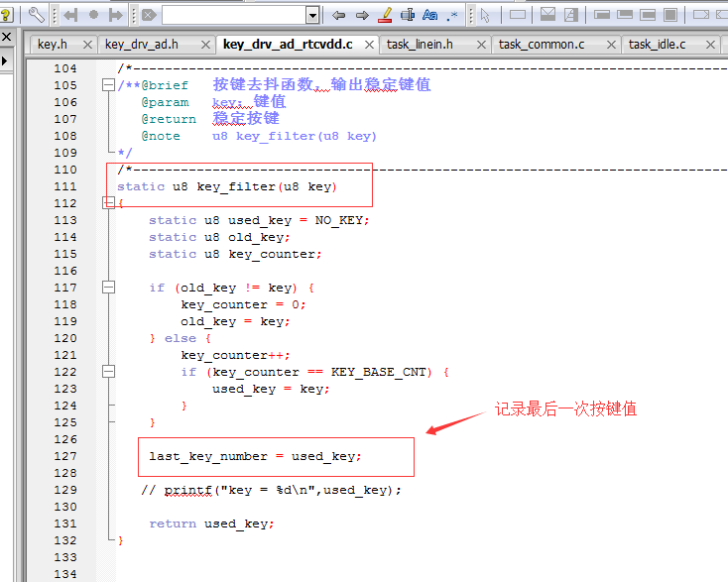728x582 pixels.
Task: Click the find previous left arrow
Action: pos(339,15)
